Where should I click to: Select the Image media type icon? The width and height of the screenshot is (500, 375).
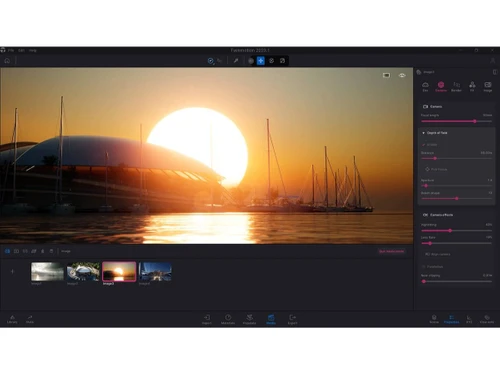point(7,251)
